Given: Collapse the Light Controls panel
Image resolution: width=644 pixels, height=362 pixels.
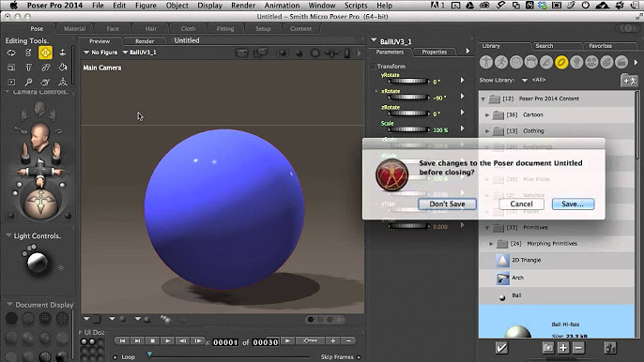Looking at the screenshot, I should click(8, 235).
